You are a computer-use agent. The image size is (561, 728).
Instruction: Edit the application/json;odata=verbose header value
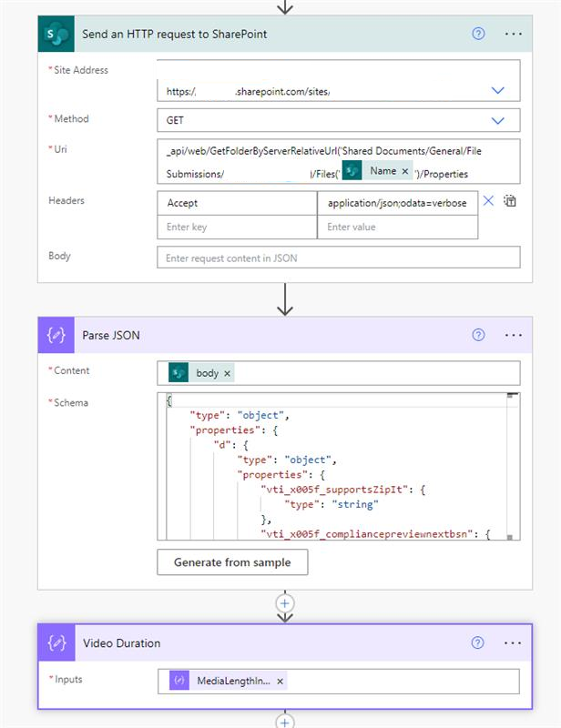click(x=397, y=203)
